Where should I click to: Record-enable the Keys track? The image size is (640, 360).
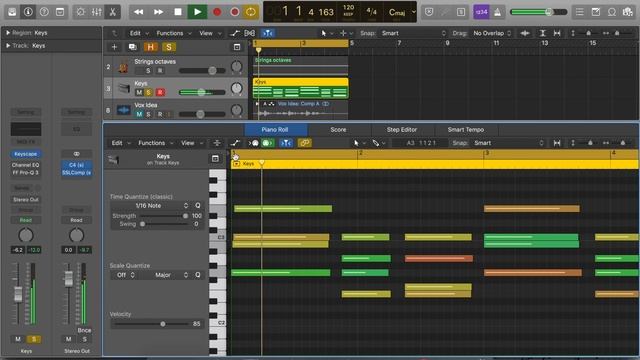[x=160, y=93]
